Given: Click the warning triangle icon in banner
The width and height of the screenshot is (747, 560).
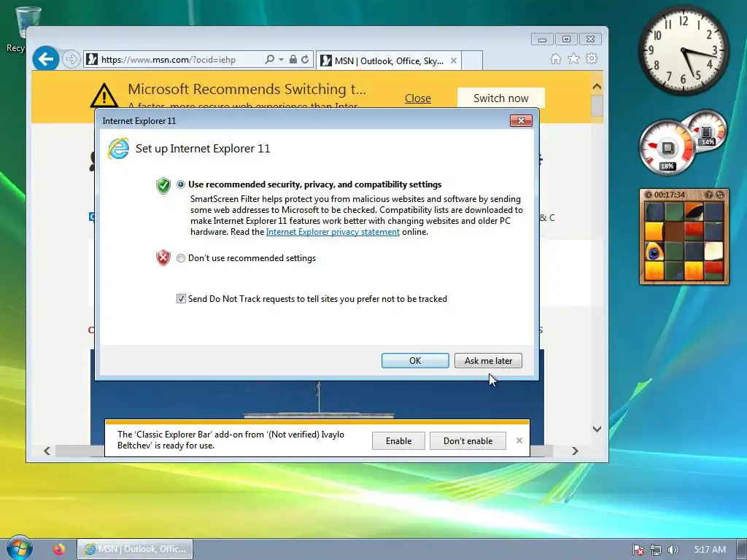Looking at the screenshot, I should pyautogui.click(x=104, y=95).
